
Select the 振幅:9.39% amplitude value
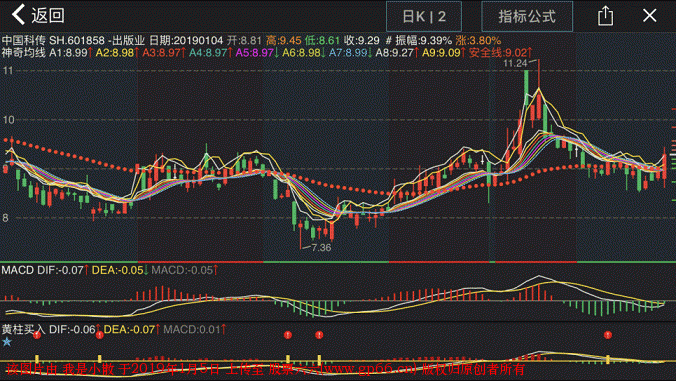tap(423, 41)
